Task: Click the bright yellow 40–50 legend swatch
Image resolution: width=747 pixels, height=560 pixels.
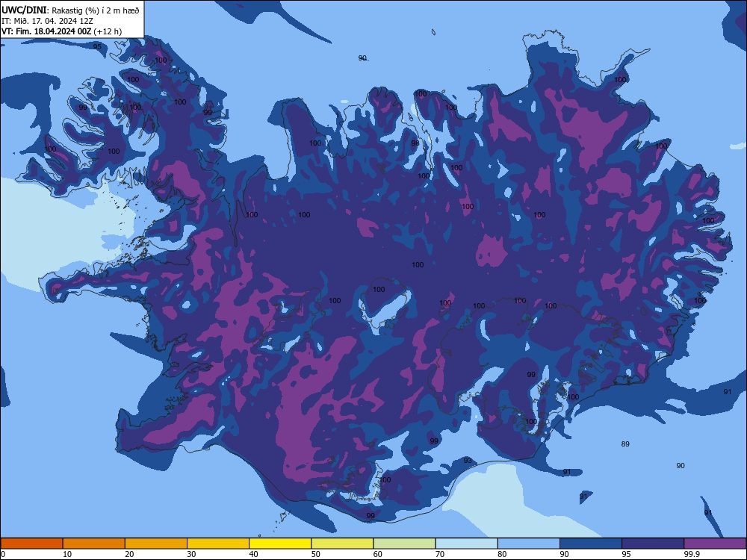Action: coord(280,544)
